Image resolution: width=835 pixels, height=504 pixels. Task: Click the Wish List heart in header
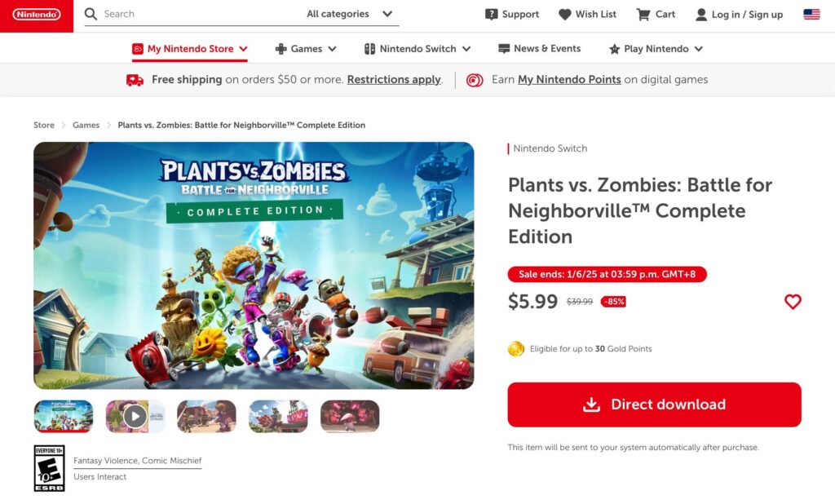[565, 14]
